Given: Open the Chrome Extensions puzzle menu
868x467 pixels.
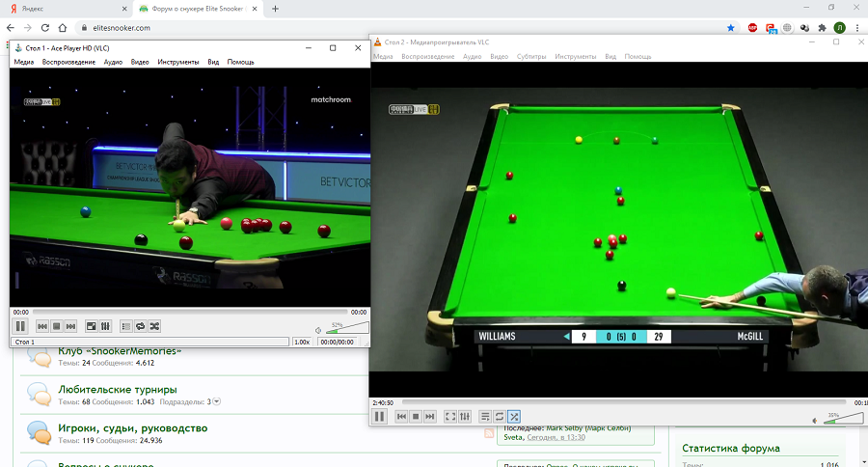Looking at the screenshot, I should [822, 28].
